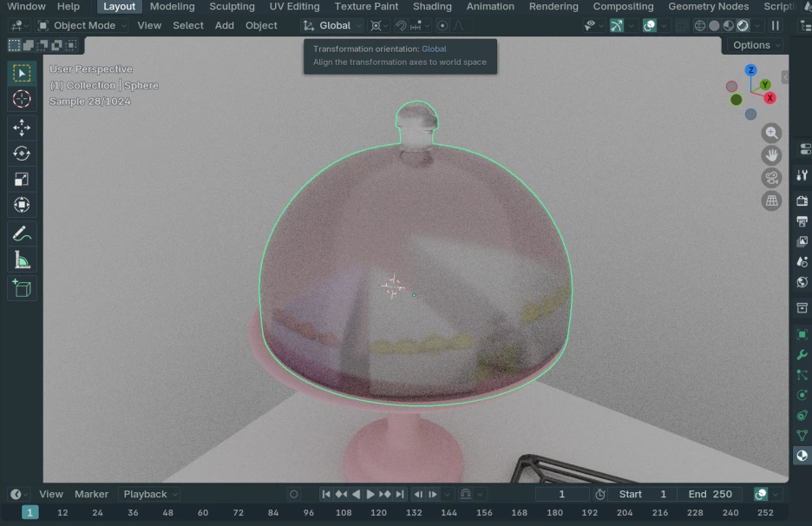Switch to rendered viewport shading
The width and height of the screenshot is (812, 526).
[743, 25]
